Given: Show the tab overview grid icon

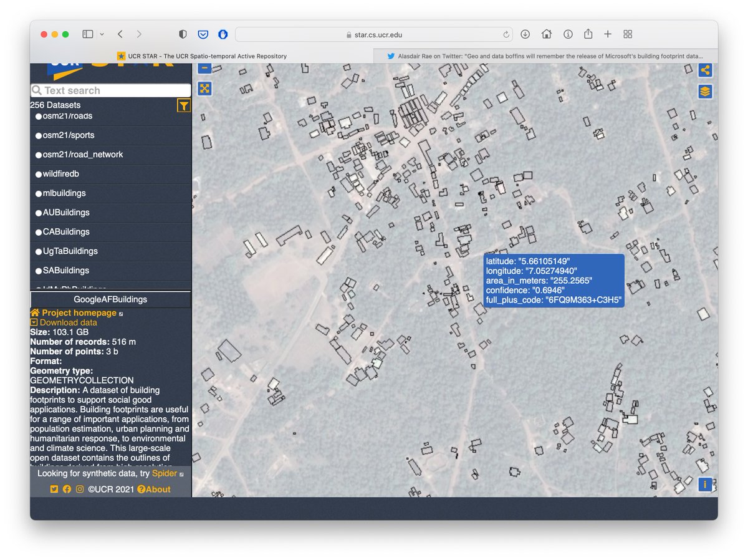Looking at the screenshot, I should [x=628, y=34].
